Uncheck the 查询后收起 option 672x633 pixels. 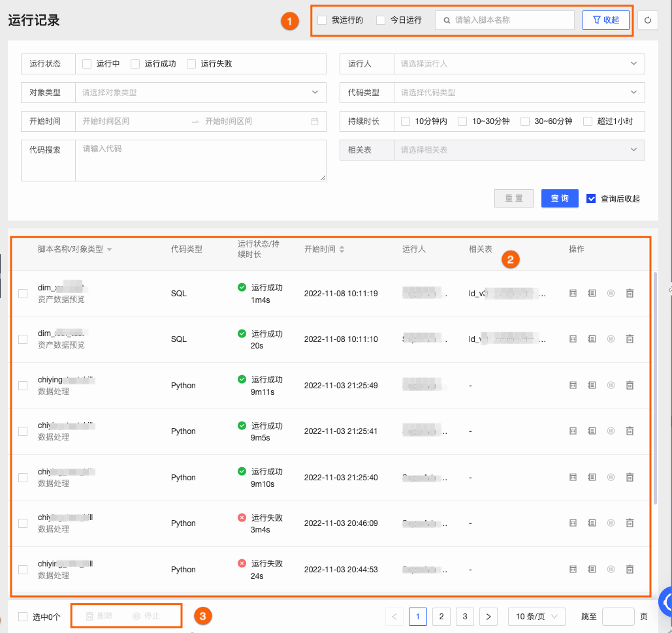click(x=591, y=199)
